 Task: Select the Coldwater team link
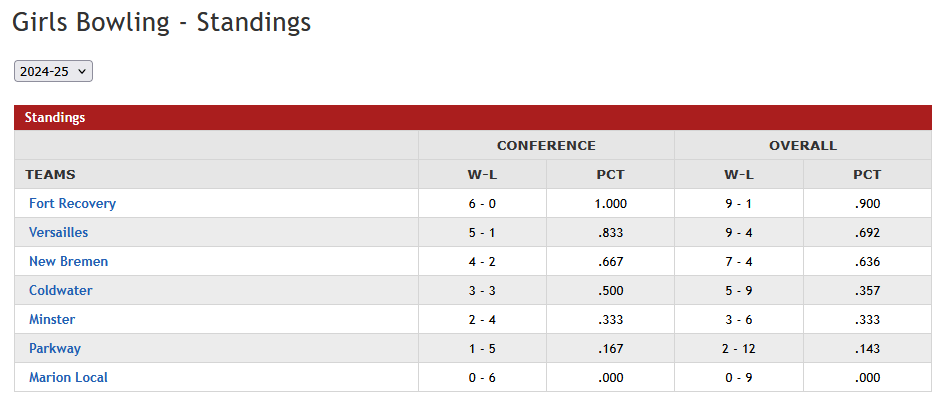[x=60, y=290]
